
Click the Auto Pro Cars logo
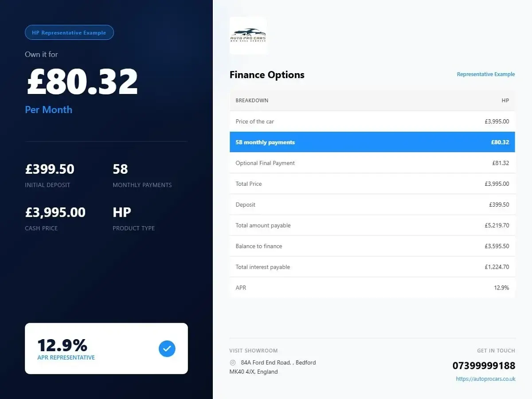(x=248, y=35)
